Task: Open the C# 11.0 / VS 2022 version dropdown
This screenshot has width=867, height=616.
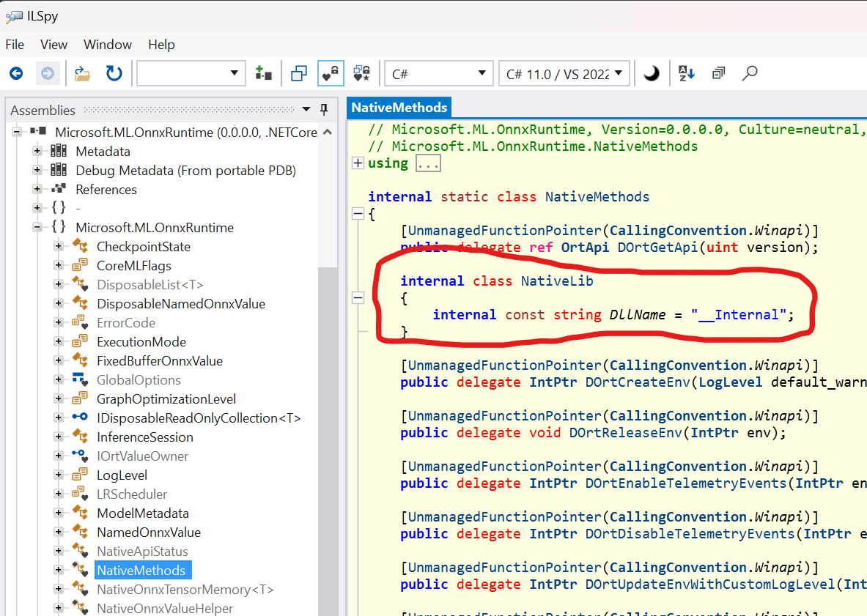Action: click(564, 73)
